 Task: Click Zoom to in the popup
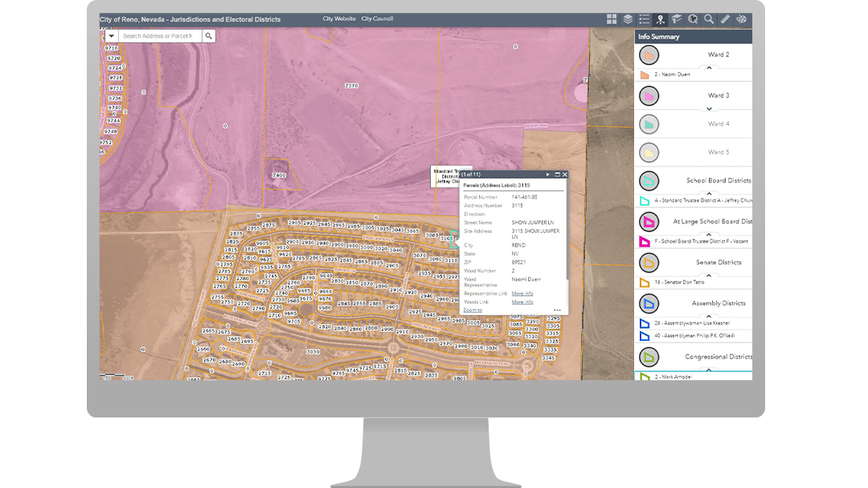click(x=473, y=310)
